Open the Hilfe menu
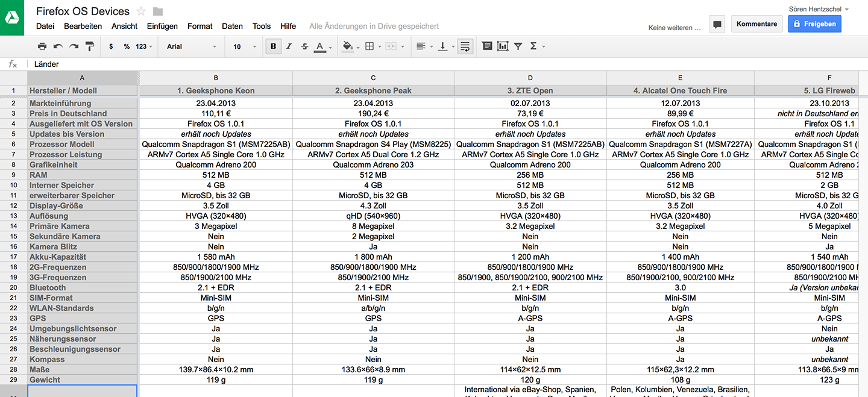Image resolution: width=868 pixels, height=397 pixels. click(x=288, y=26)
